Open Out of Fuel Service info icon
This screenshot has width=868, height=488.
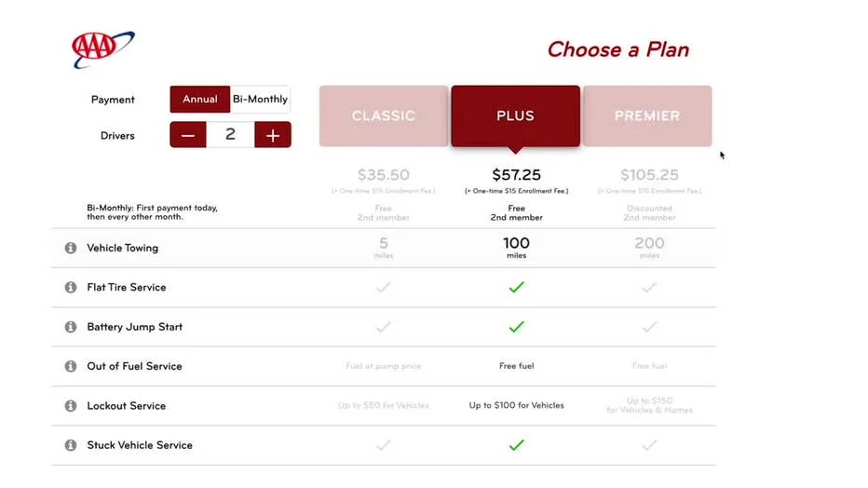point(71,367)
